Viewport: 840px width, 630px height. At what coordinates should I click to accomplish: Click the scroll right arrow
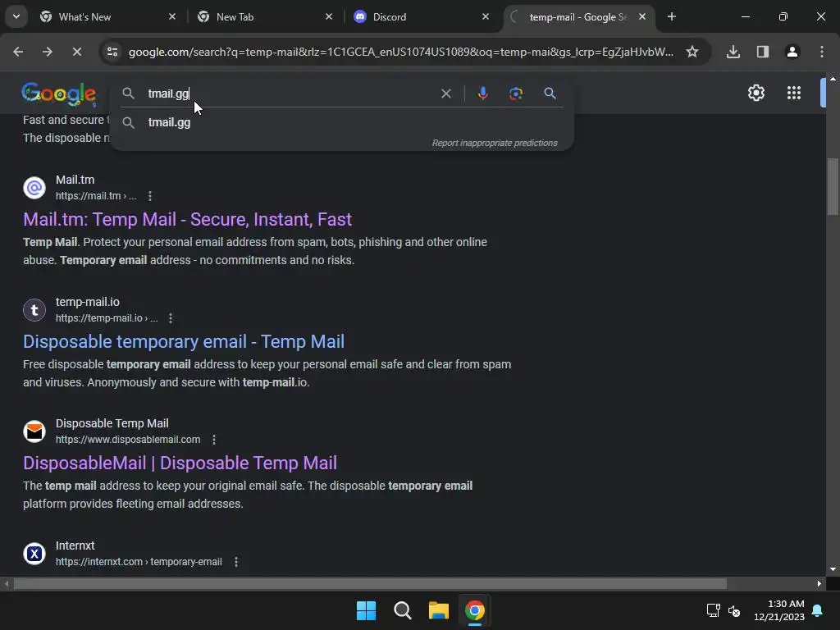[x=819, y=583]
